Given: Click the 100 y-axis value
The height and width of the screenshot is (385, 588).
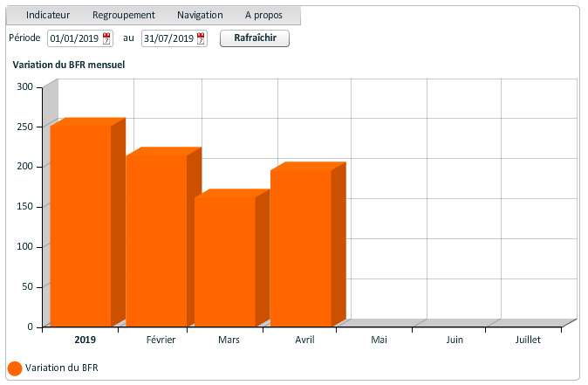Looking at the screenshot, I should click(x=24, y=246).
